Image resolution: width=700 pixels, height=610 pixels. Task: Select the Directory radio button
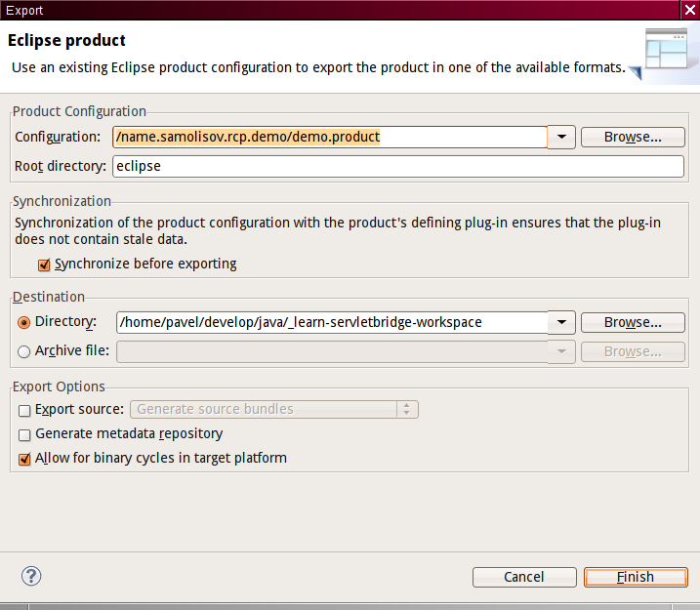pos(24,322)
